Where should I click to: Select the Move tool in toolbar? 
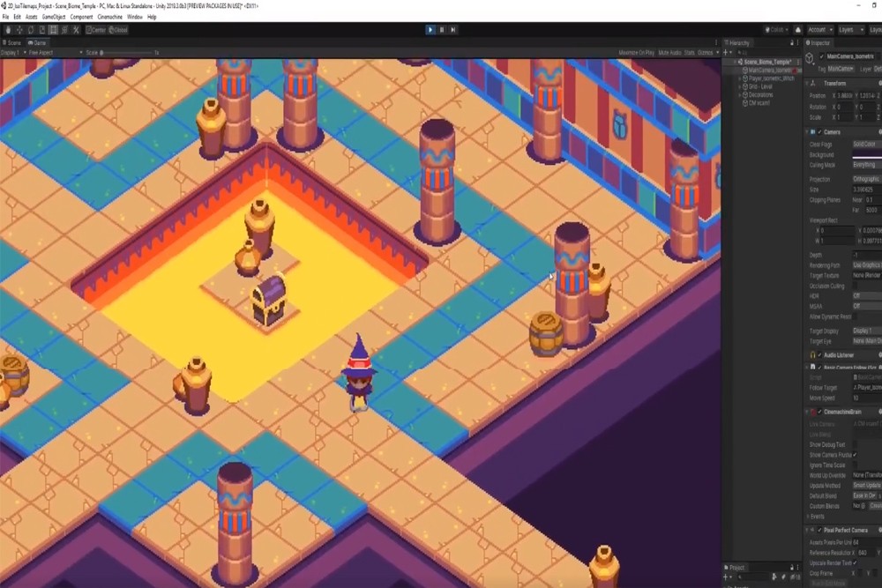click(19, 30)
